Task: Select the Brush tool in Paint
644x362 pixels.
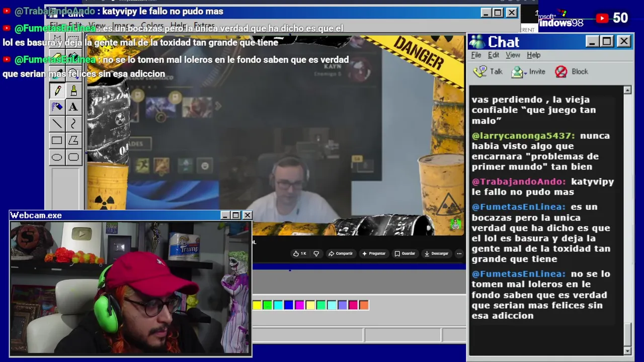Action: click(x=73, y=90)
